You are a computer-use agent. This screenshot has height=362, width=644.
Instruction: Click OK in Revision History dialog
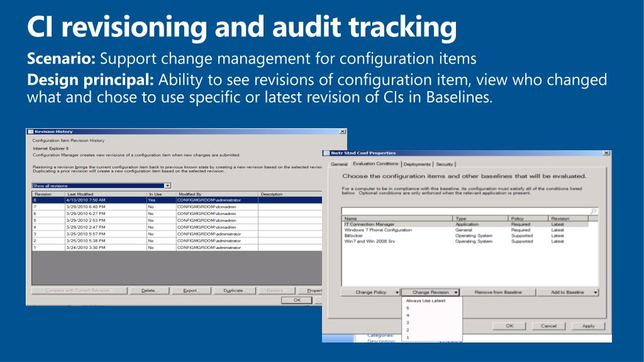[297, 300]
